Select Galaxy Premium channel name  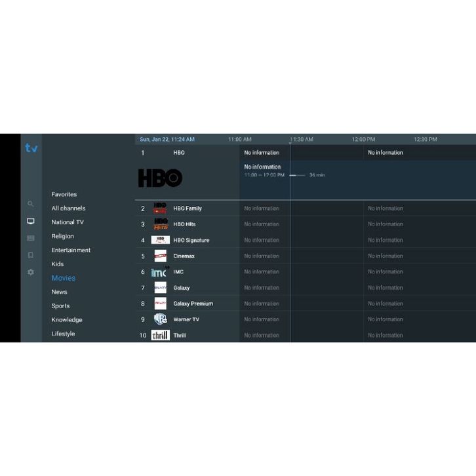click(193, 304)
